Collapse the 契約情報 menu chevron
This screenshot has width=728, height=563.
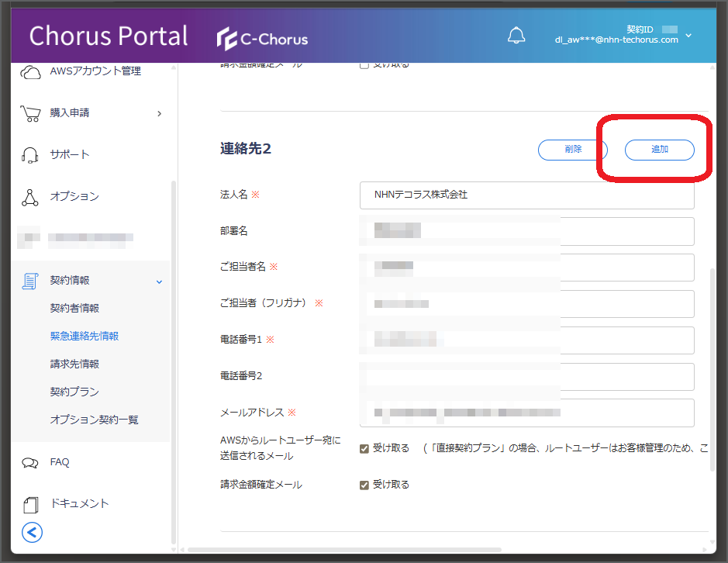tap(159, 282)
